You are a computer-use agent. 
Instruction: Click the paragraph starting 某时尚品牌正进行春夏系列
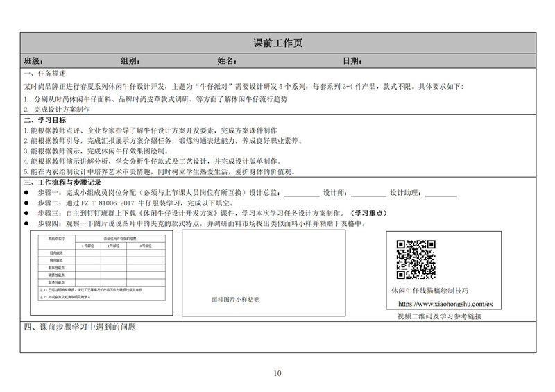coord(244,87)
